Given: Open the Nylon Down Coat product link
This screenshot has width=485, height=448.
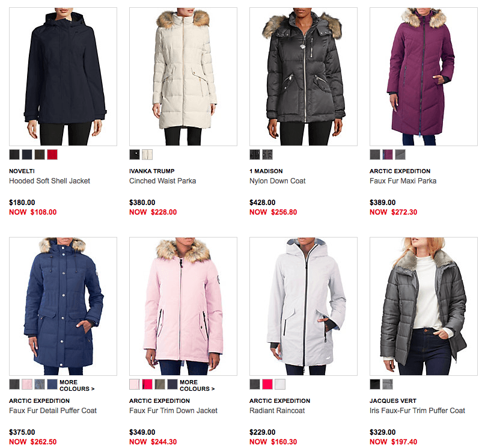Looking at the screenshot, I should click(x=278, y=181).
